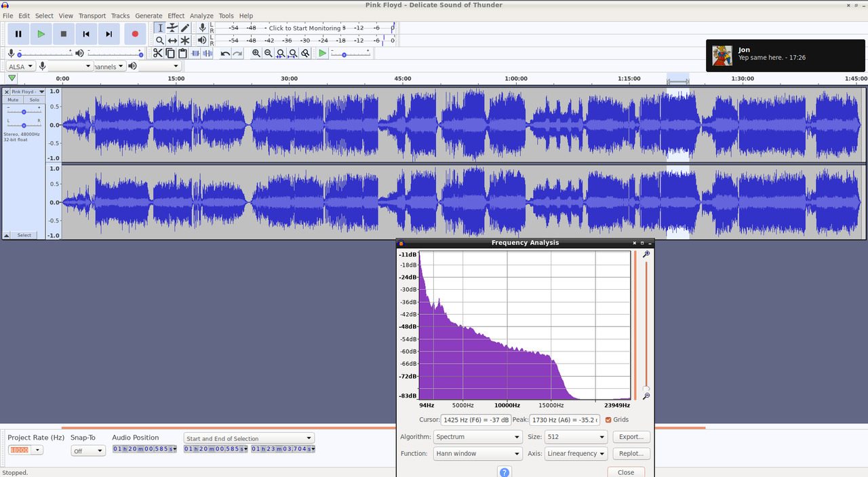This screenshot has width=868, height=477.
Task: Choose the Envelope tool
Action: tap(172, 28)
